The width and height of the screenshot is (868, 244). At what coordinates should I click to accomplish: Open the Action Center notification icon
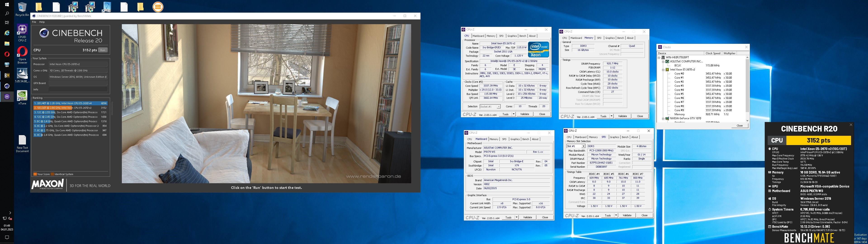pos(7,237)
